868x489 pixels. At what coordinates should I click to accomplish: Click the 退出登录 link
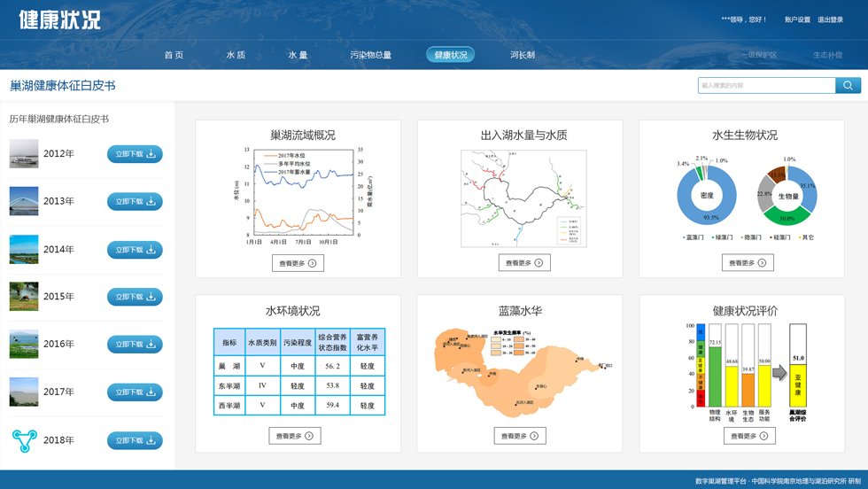pyautogui.click(x=830, y=19)
